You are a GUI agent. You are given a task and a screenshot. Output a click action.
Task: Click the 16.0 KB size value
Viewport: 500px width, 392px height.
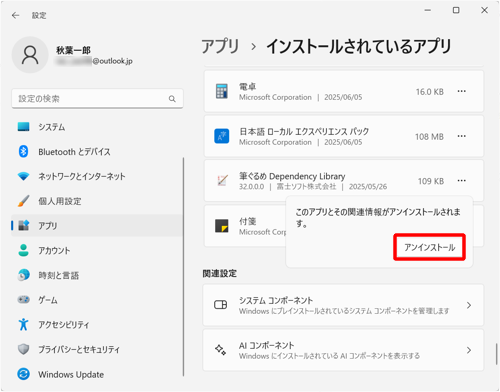tap(430, 92)
